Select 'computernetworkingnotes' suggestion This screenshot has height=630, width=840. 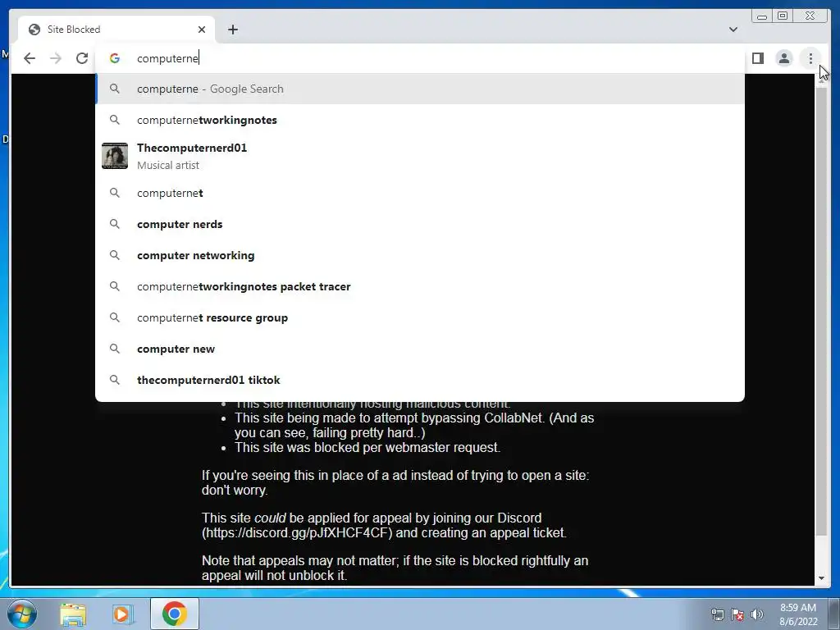[420, 120]
